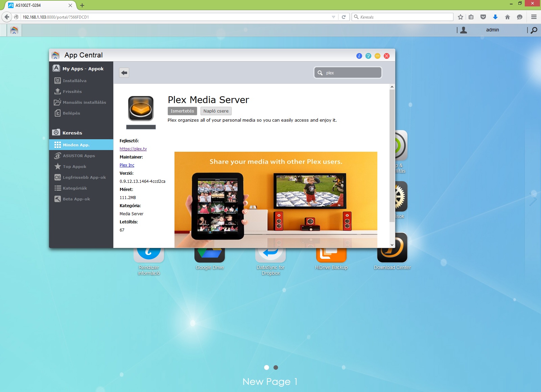The width and height of the screenshot is (541, 392).
Task: Open the address bar history dropdown
Action: click(333, 17)
